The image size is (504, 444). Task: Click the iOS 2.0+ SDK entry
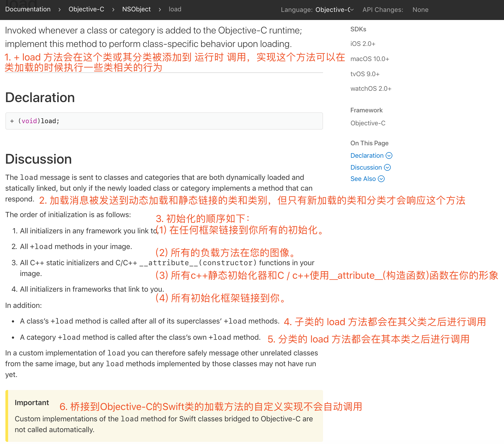[363, 44]
